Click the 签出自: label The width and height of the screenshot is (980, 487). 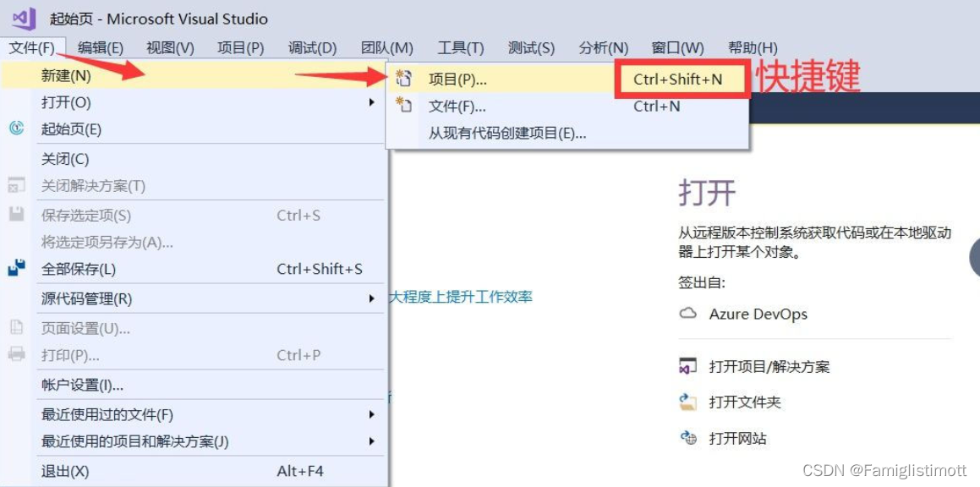coord(702,282)
